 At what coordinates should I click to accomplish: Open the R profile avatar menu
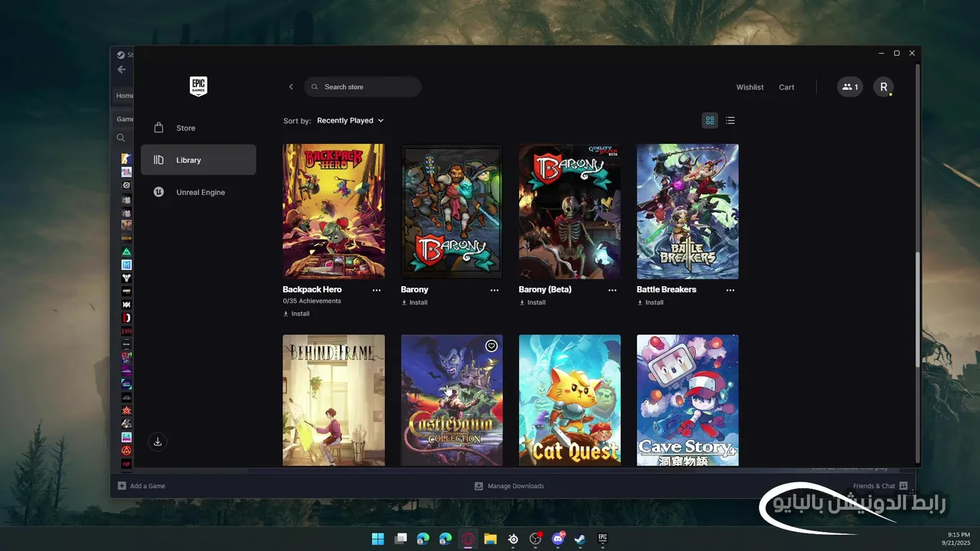(884, 86)
